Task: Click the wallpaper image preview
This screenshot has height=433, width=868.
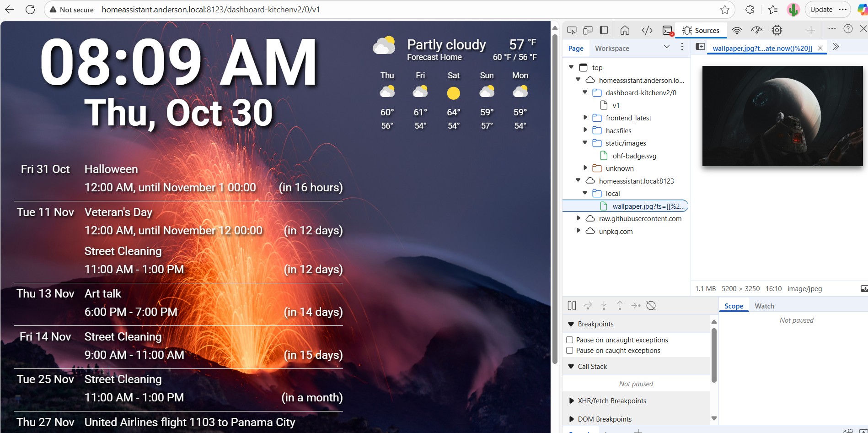Action: tap(782, 116)
